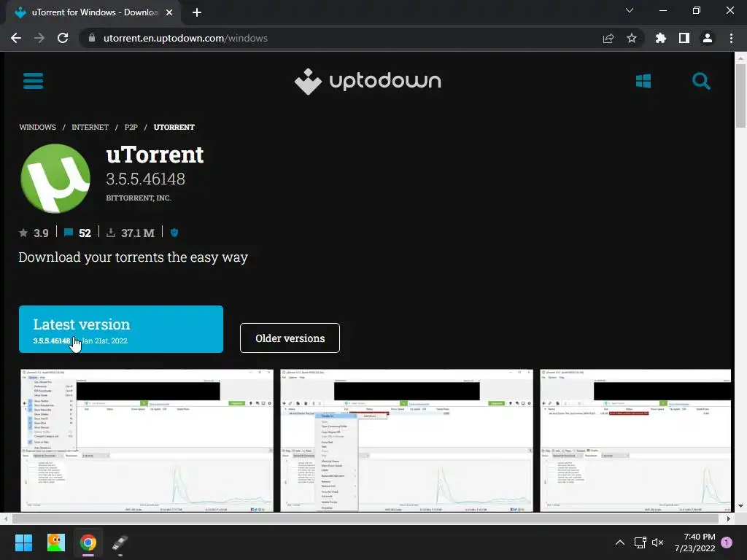This screenshot has width=747, height=560.
Task: Go back in browser history
Action: (x=16, y=38)
